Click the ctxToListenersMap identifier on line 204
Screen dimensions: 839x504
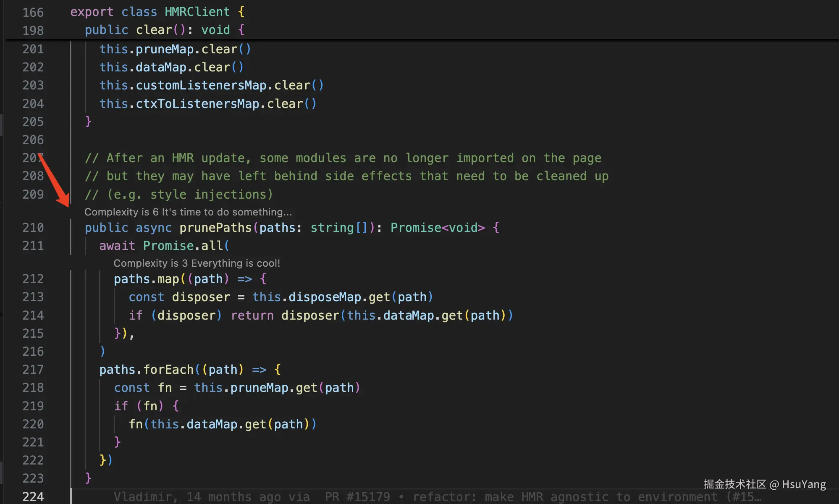click(x=197, y=104)
